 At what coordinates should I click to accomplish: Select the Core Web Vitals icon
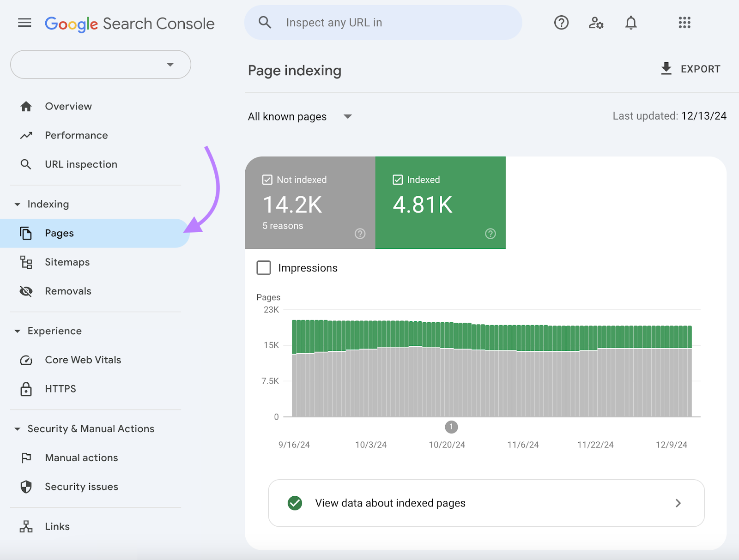(x=26, y=360)
